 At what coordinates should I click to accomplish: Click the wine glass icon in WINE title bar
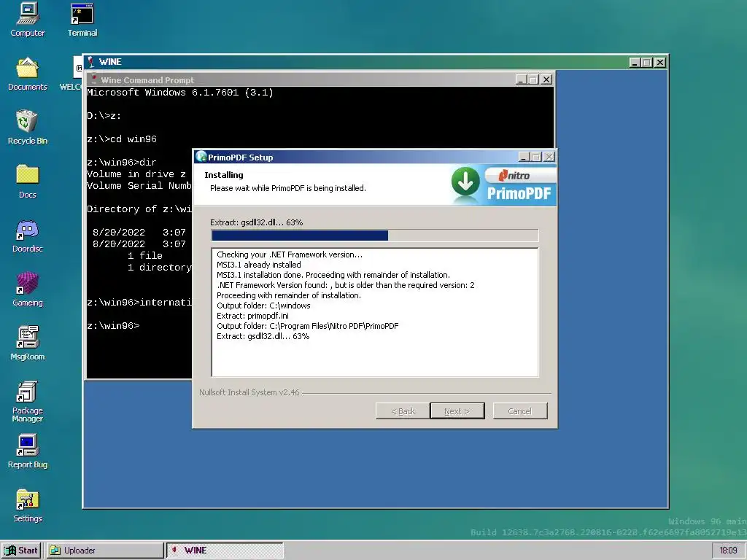pos(90,62)
